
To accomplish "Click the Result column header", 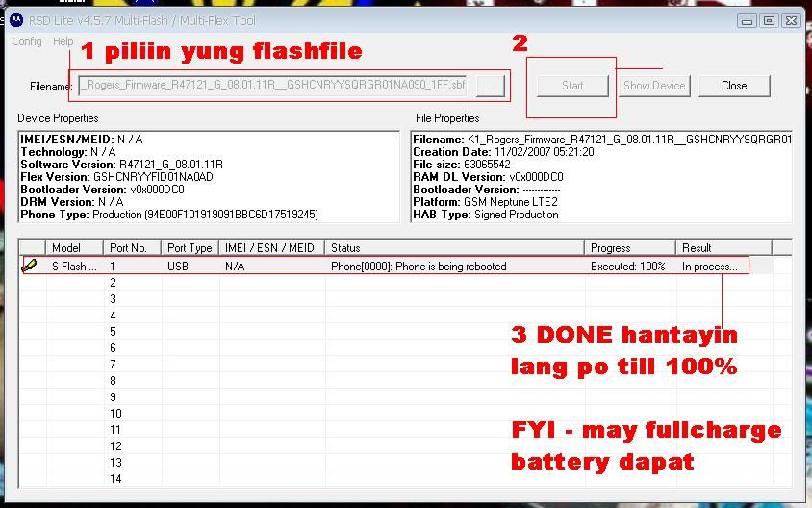I will click(x=723, y=247).
